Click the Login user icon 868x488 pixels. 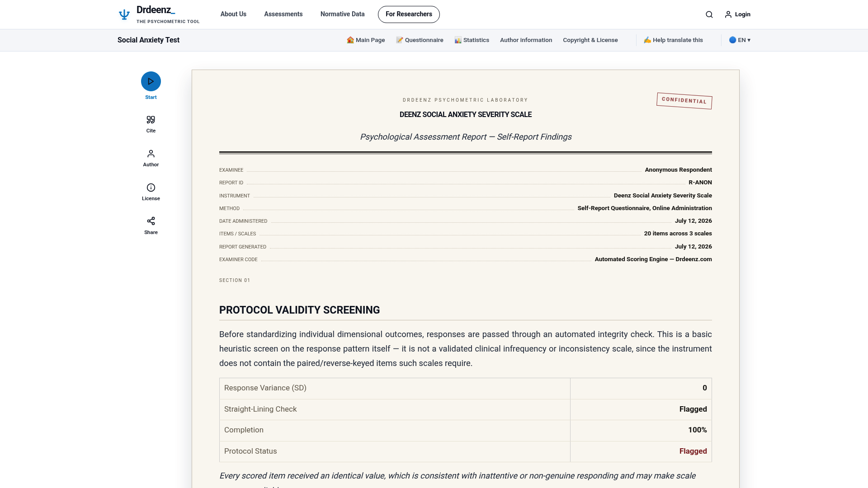(728, 14)
